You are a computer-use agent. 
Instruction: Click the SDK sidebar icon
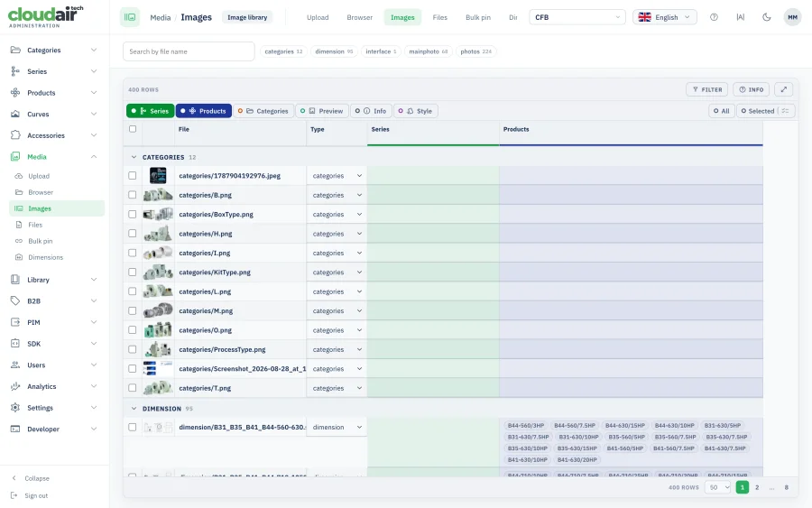[15, 343]
